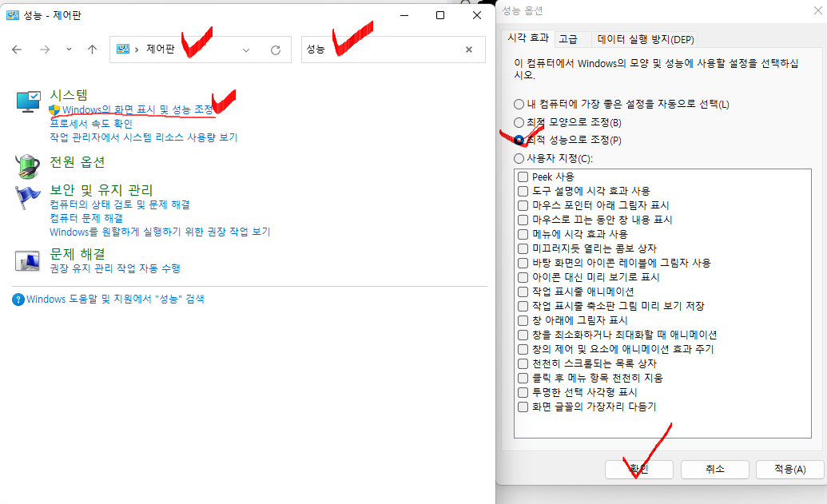Open the 전원 옵션 heading

(77, 162)
